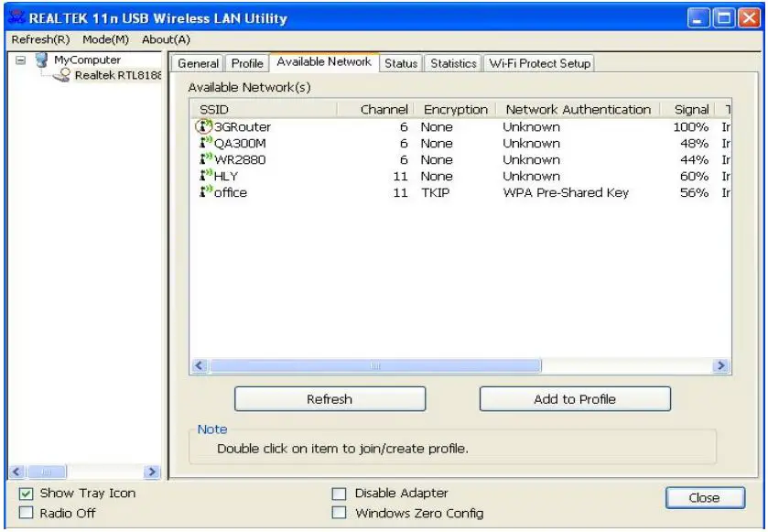Viewport: 768px width, 532px height.
Task: Click the QA300M wireless network icon
Action: tap(205, 143)
